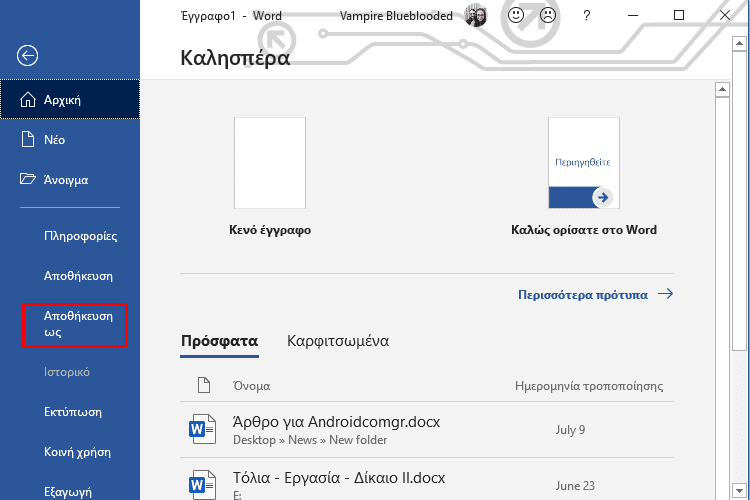750x500 pixels.
Task: Click the June 23 date cell
Action: (x=575, y=486)
